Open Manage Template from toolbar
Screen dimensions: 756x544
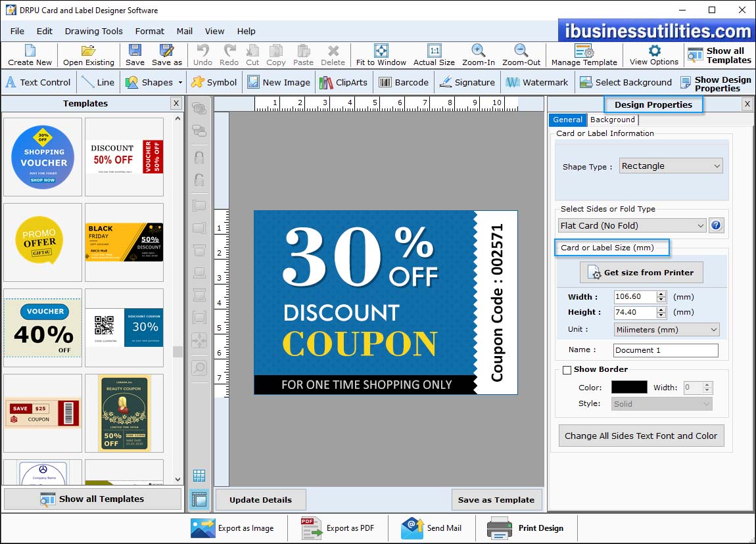[584, 51]
